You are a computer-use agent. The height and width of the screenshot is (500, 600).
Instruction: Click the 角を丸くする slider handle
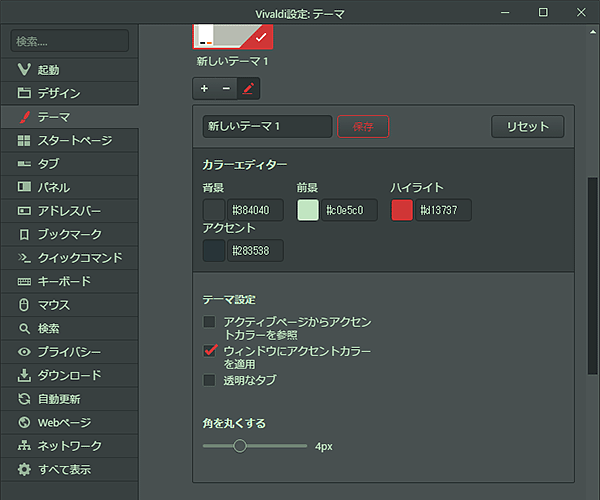(240, 446)
